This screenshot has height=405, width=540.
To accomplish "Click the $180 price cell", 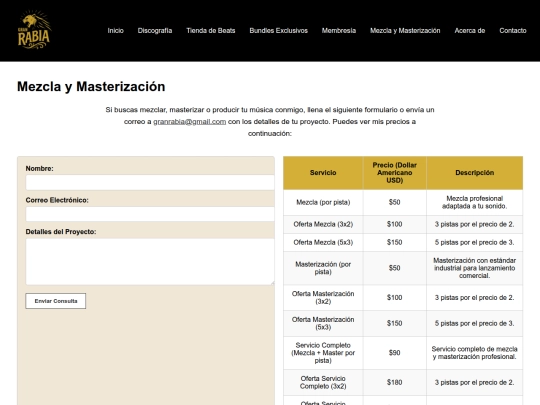I will pyautogui.click(x=395, y=382).
